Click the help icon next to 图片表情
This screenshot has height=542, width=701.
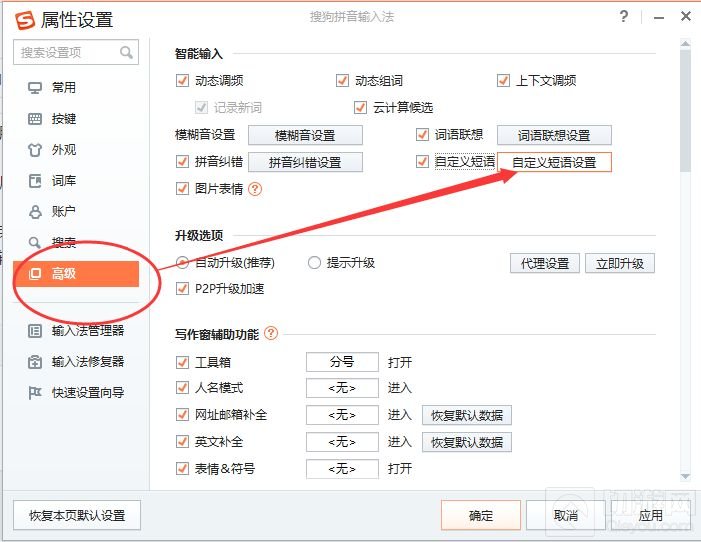point(255,189)
